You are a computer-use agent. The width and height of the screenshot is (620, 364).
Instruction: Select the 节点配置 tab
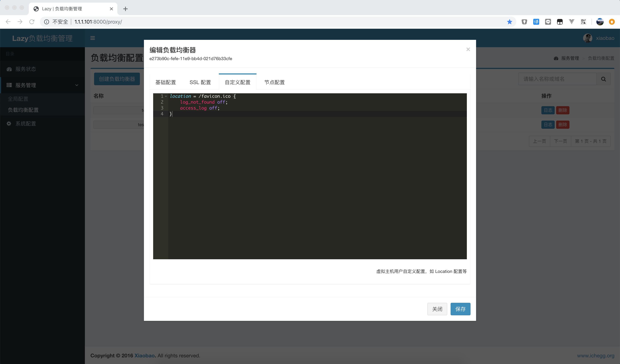pyautogui.click(x=274, y=82)
